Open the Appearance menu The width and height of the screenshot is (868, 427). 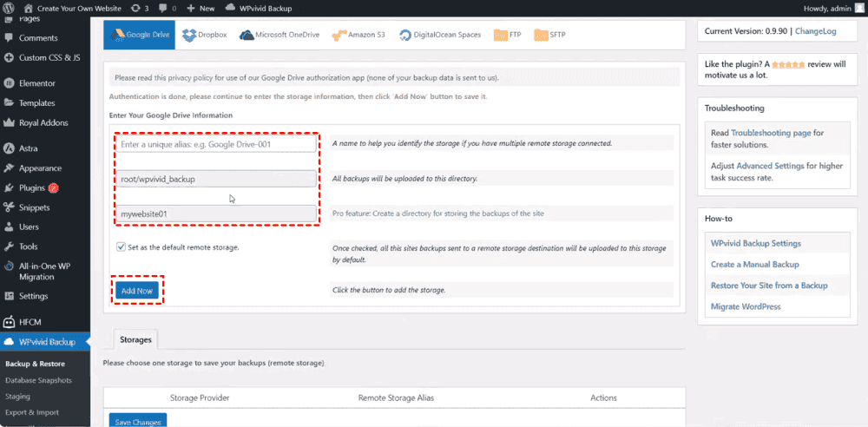[x=40, y=168]
